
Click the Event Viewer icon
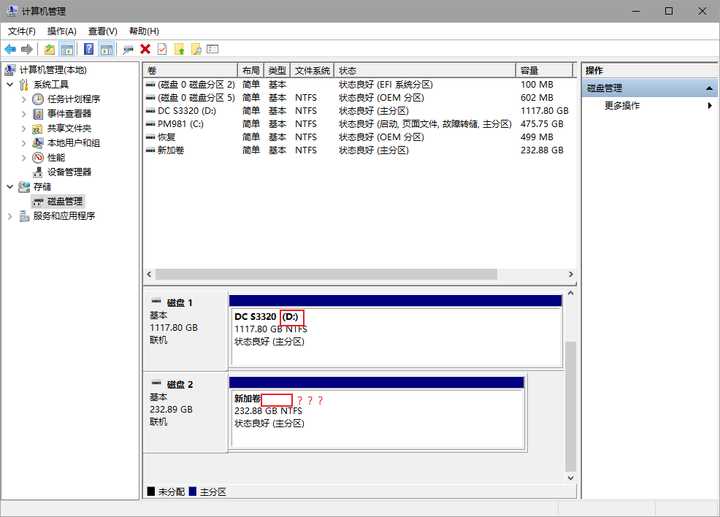coord(38,114)
